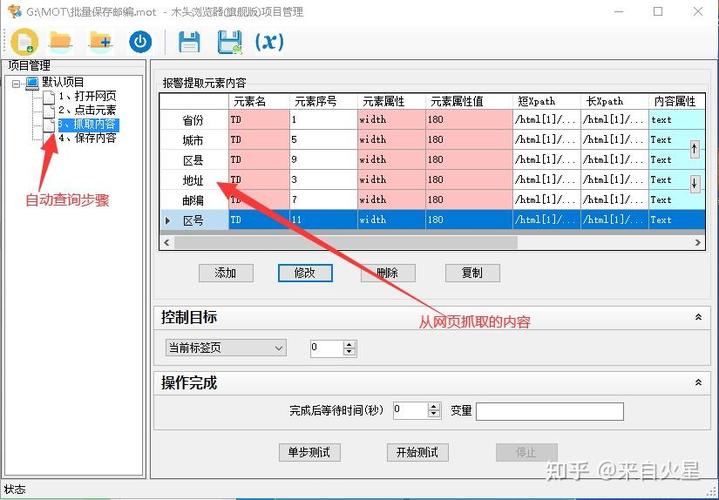
Task: Increase 完成后等待时间 spinner value
Action: [x=434, y=407]
